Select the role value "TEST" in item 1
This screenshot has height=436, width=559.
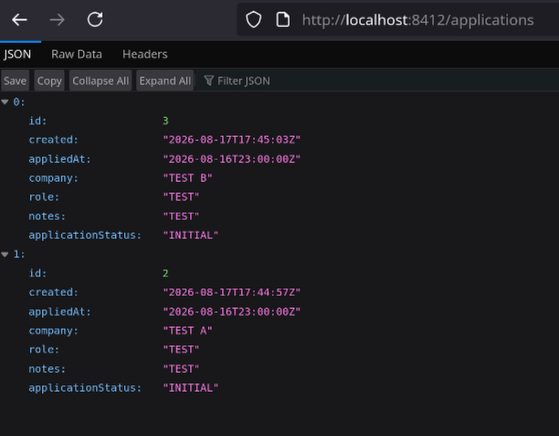click(181, 350)
